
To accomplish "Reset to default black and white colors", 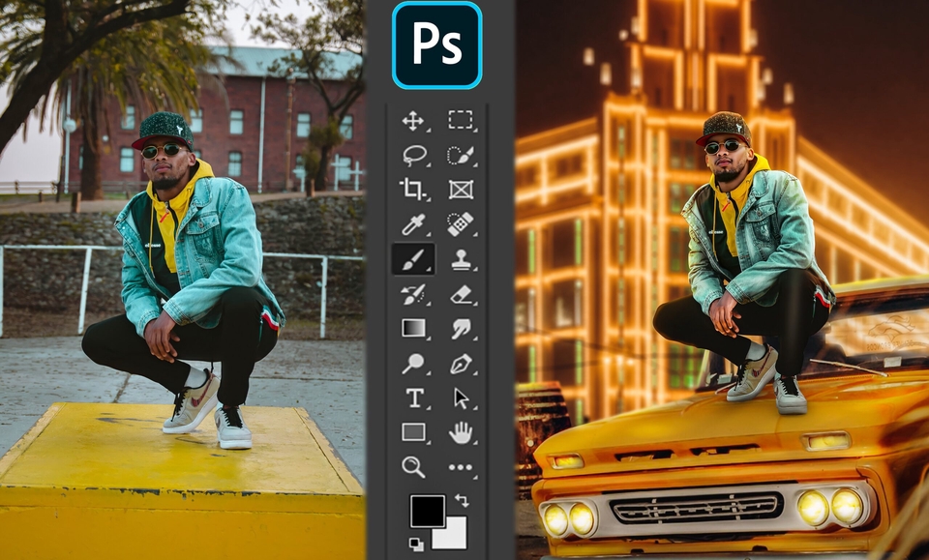I will coord(416,544).
